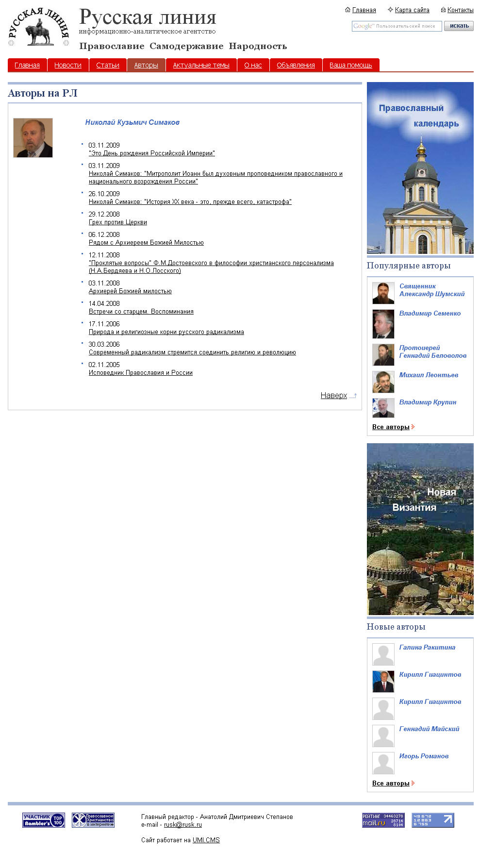
Task: Open Встречи со старцем. Воспоминания
Action: tap(141, 312)
